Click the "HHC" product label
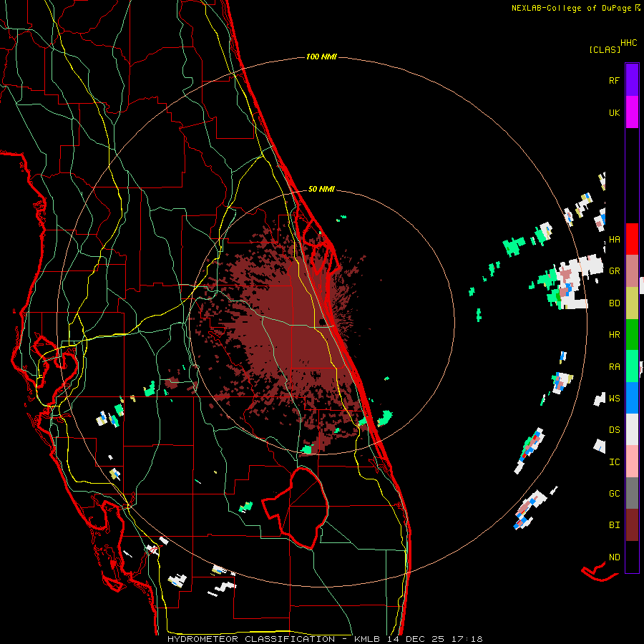644x644 pixels. [629, 43]
